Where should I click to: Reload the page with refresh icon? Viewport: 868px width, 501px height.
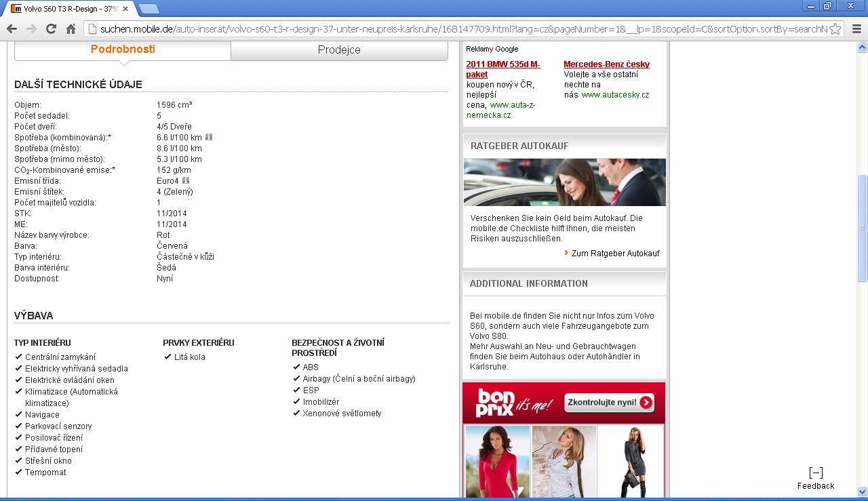(x=51, y=28)
